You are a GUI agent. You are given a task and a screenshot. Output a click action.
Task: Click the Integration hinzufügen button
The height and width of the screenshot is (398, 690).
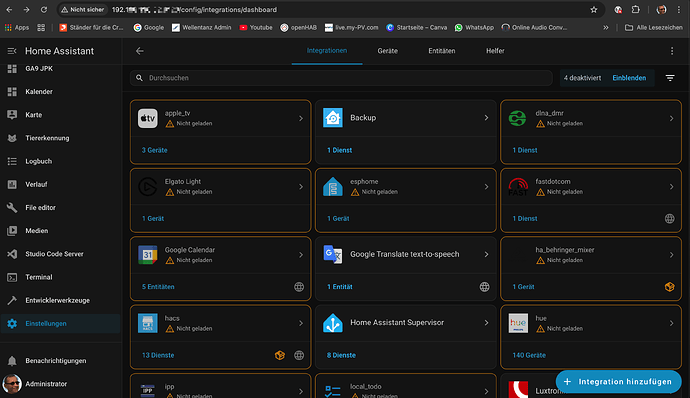618,382
